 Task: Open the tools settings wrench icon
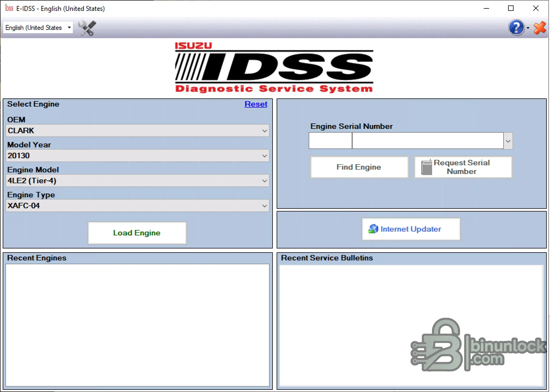tap(87, 28)
